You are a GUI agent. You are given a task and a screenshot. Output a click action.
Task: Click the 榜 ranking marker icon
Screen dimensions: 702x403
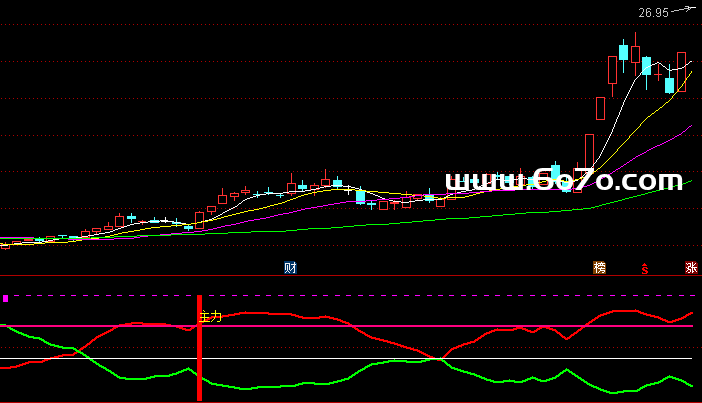[599, 267]
